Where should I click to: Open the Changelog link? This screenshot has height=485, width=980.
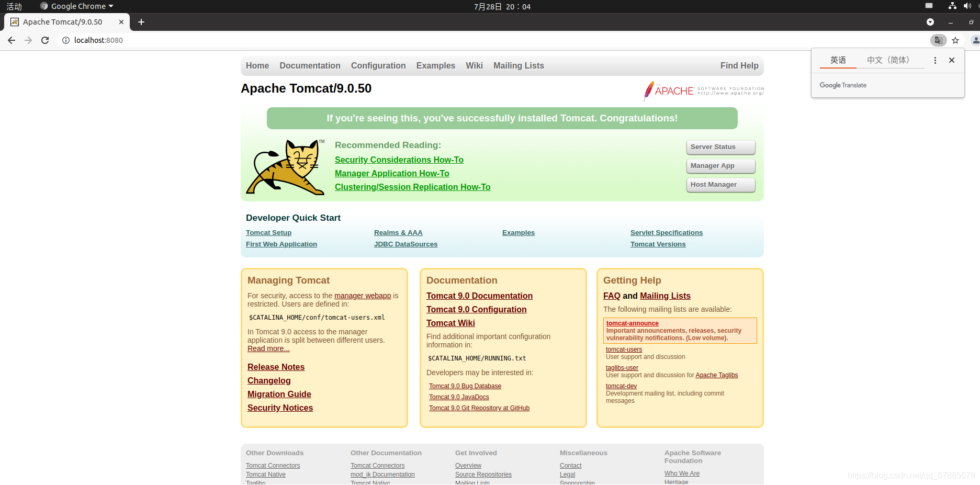click(269, 381)
